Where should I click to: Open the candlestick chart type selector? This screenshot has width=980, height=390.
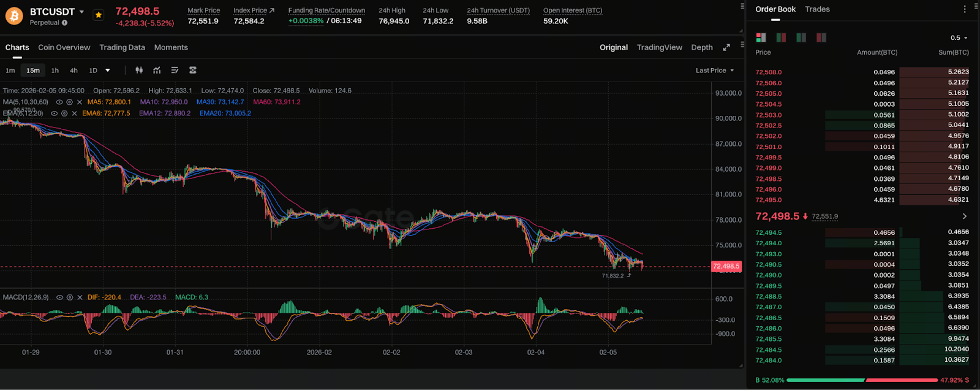139,71
